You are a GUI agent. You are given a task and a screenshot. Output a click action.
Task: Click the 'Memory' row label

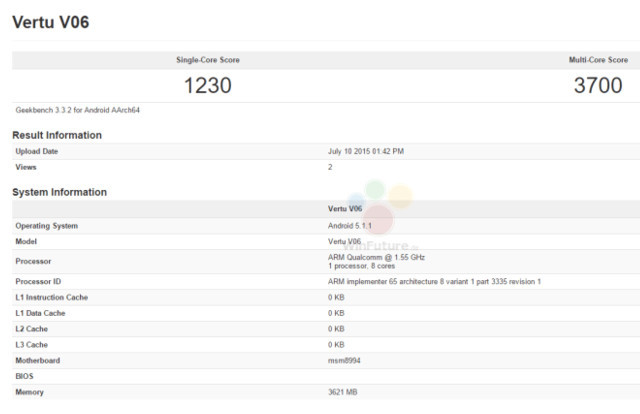click(x=29, y=392)
